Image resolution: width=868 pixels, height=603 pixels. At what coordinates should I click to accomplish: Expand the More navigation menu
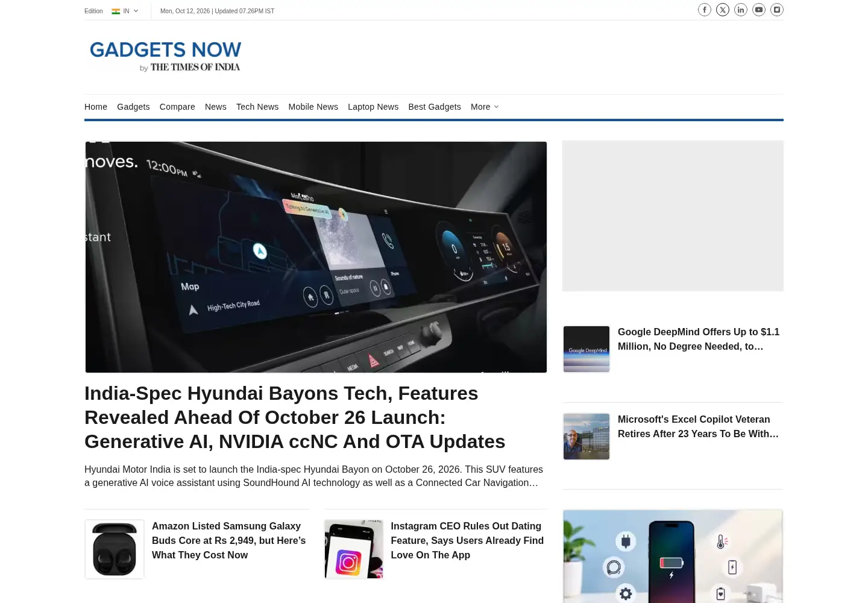(x=485, y=107)
